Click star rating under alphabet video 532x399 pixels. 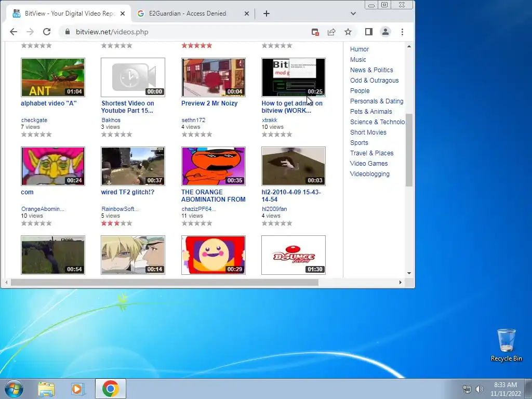coord(36,135)
